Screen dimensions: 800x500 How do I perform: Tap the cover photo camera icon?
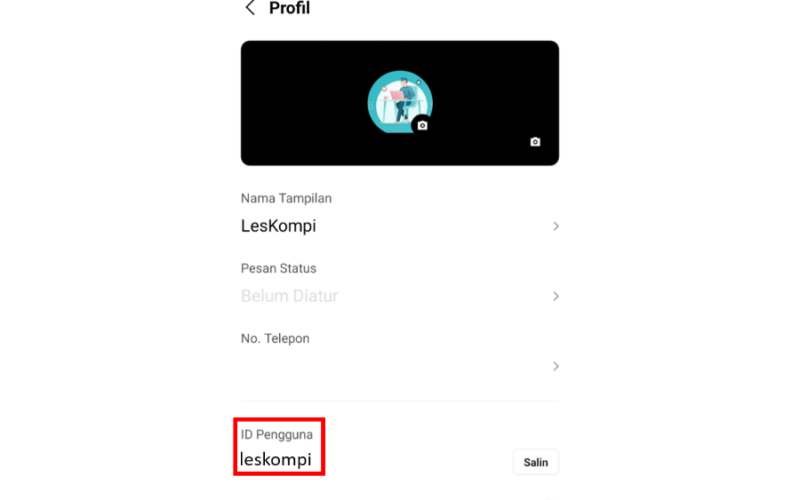click(x=535, y=142)
